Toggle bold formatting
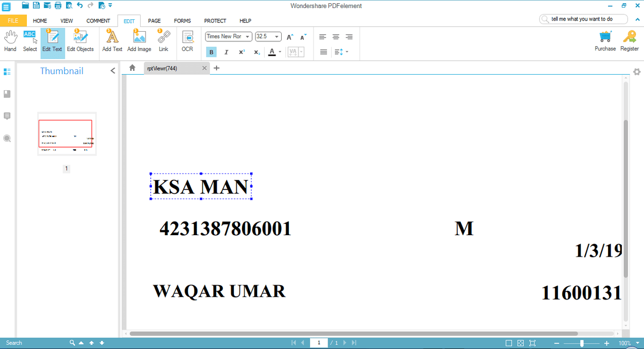The height and width of the screenshot is (349, 644). 211,52
